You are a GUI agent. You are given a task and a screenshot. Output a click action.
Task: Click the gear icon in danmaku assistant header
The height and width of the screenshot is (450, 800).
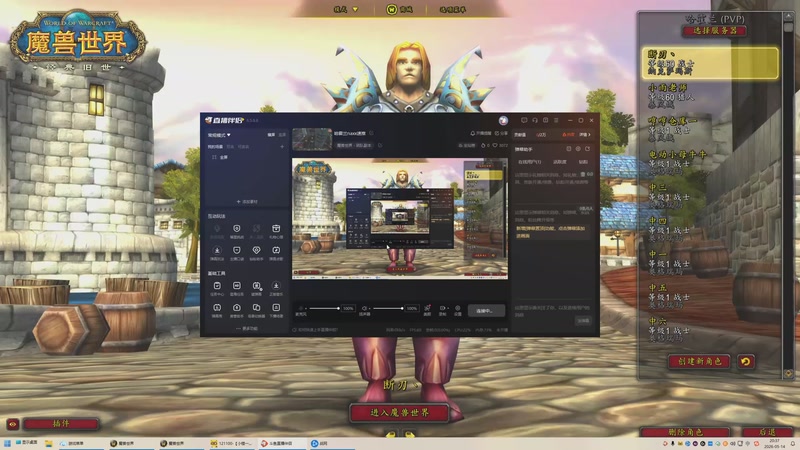578,149
